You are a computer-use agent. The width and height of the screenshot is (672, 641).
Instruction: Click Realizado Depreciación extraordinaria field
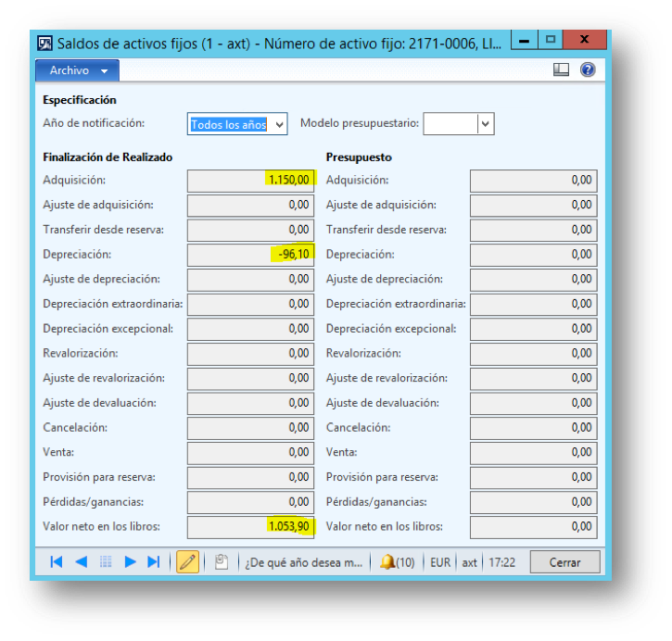pyautogui.click(x=250, y=305)
